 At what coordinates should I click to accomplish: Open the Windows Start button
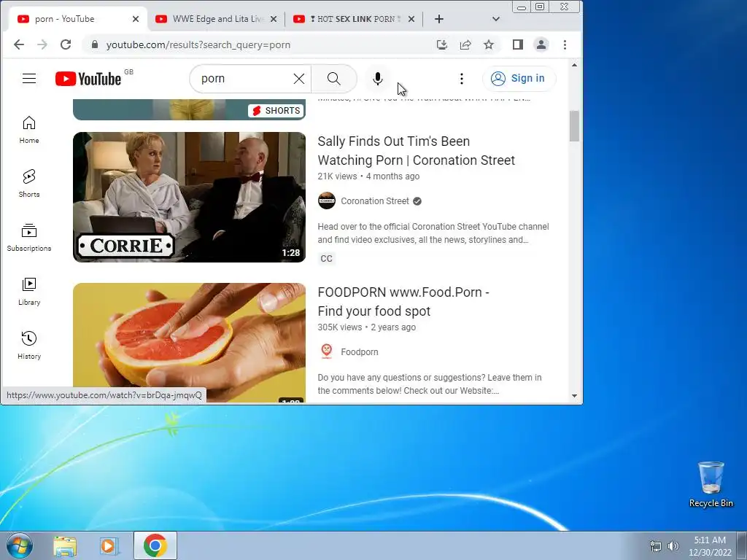(x=19, y=545)
